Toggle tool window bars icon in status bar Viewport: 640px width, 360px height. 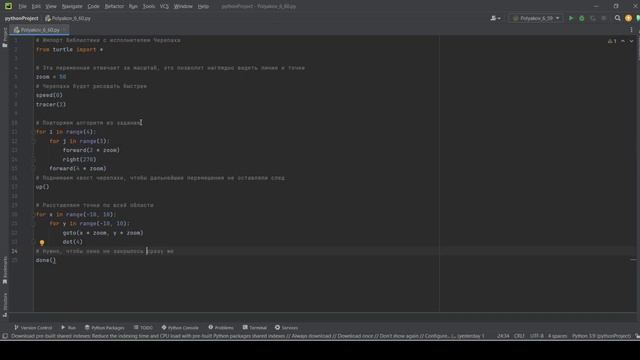[x=5, y=336]
